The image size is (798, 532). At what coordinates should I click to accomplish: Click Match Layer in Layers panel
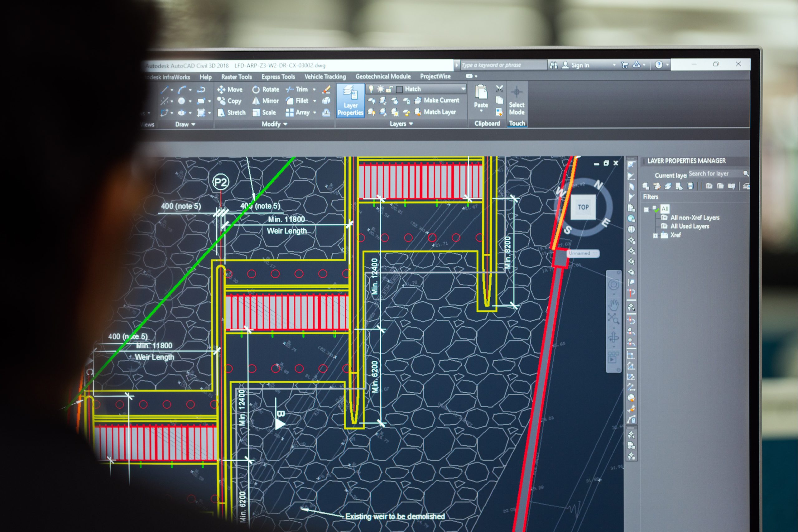[435, 112]
